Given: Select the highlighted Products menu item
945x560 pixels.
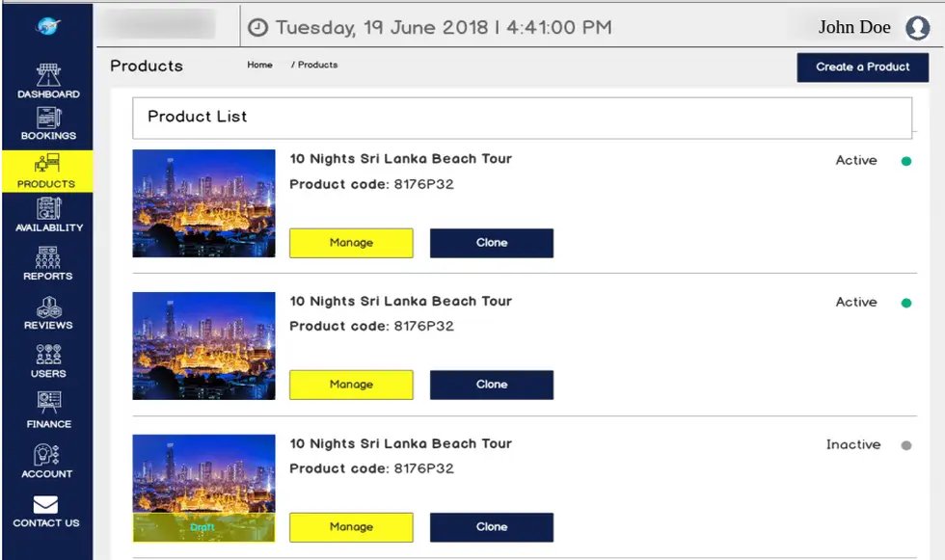Looking at the screenshot, I should (47, 172).
